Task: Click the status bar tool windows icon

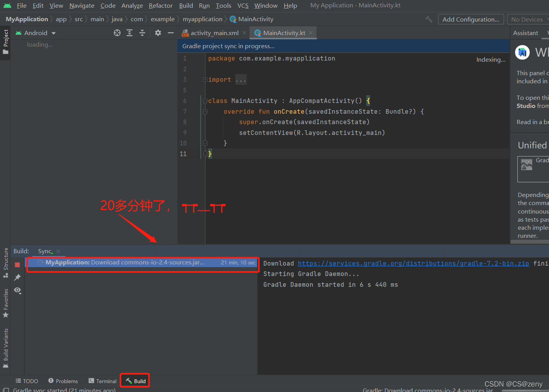Action: (x=6, y=389)
